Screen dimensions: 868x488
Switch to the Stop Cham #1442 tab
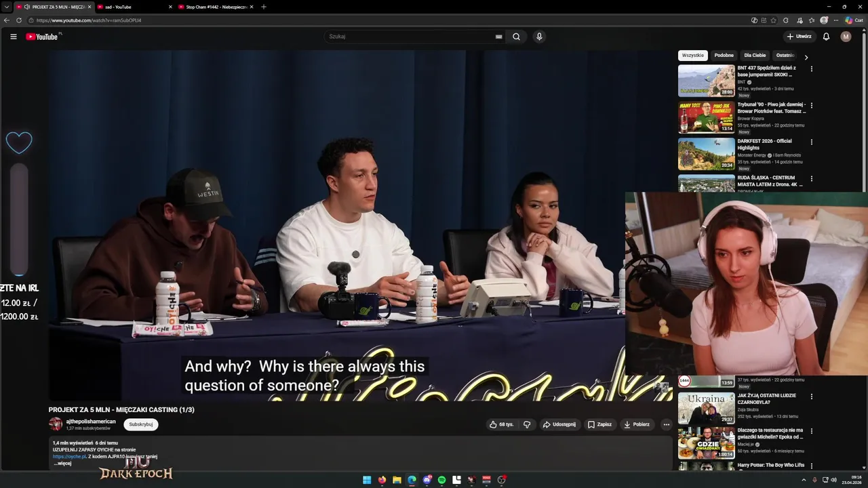coord(217,7)
